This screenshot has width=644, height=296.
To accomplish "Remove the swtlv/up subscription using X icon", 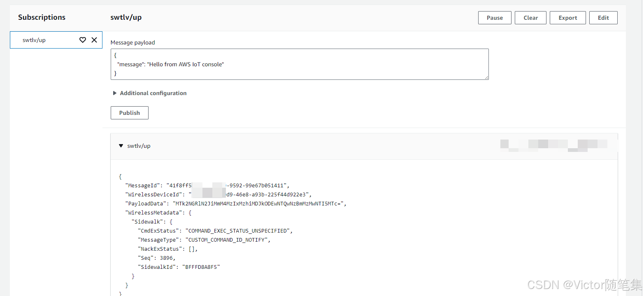I will click(x=94, y=40).
